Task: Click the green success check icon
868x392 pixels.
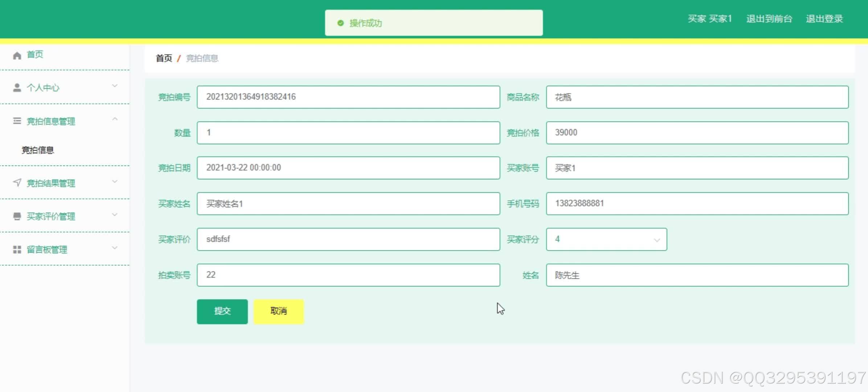Action: (x=340, y=23)
